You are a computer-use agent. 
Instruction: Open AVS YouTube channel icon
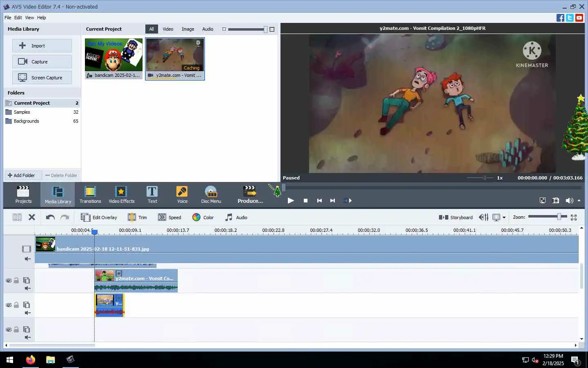(579, 18)
